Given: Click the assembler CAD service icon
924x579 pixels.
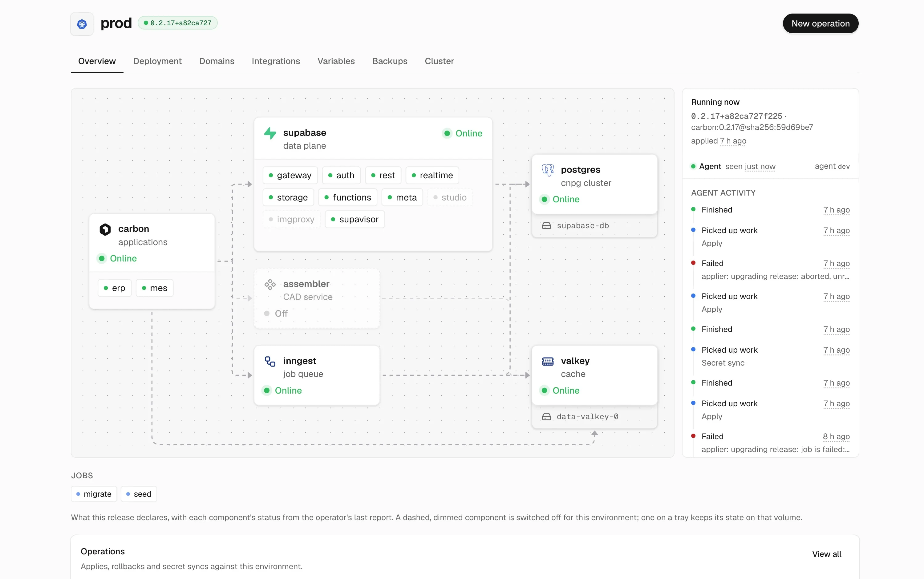Looking at the screenshot, I should point(270,284).
